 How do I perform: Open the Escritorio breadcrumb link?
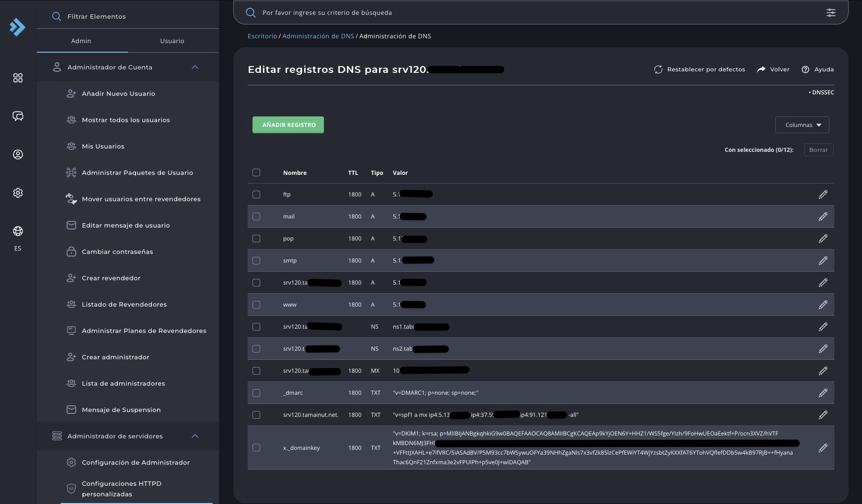262,36
